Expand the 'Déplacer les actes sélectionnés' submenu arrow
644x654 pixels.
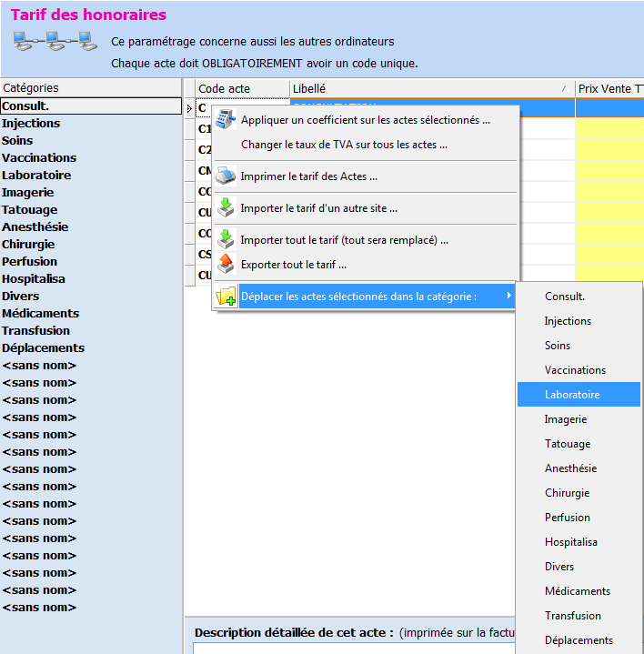pos(508,296)
